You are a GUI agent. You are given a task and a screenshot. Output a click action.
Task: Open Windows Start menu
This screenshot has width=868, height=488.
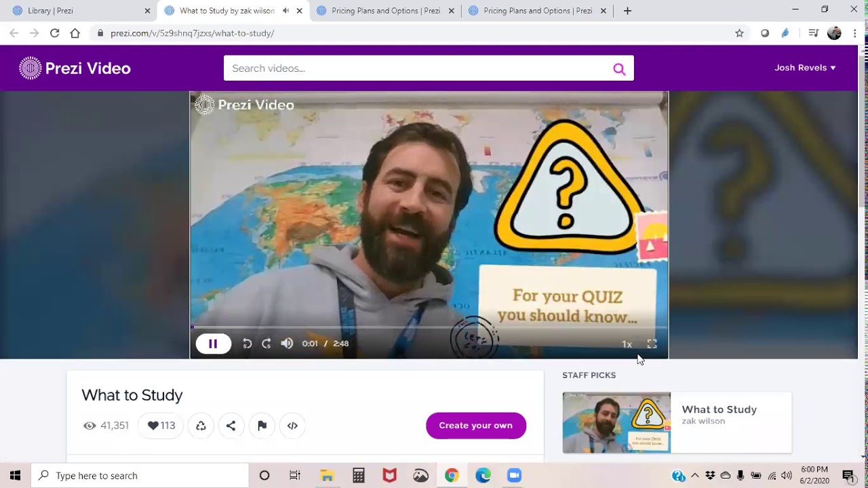click(16, 476)
